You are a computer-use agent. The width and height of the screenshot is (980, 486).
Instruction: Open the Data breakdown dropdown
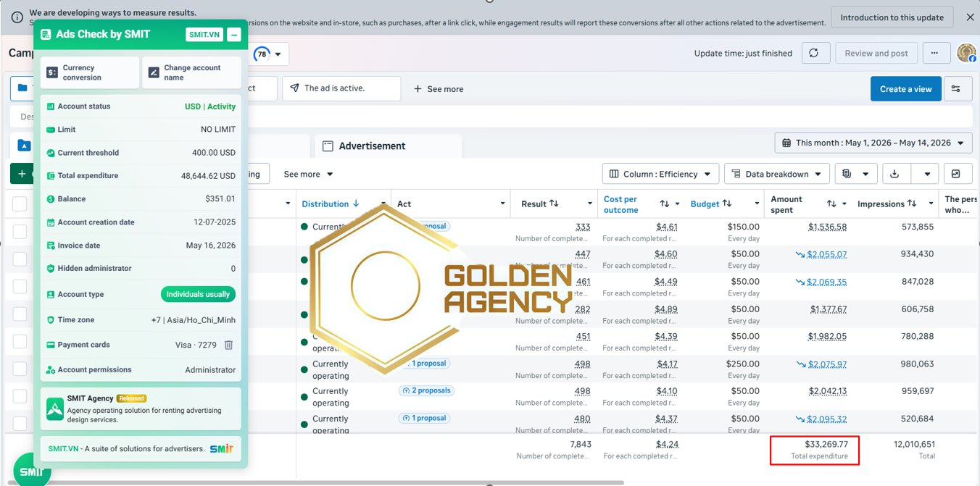777,174
